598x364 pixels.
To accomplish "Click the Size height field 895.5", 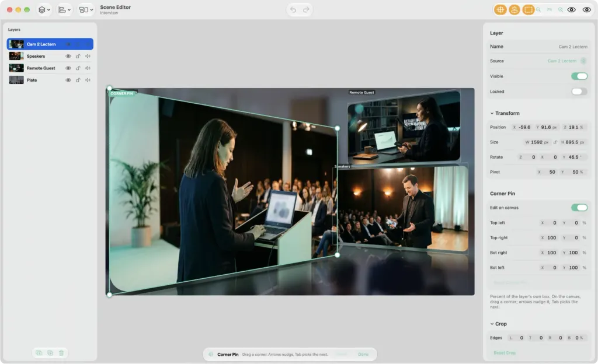I will tap(573, 142).
